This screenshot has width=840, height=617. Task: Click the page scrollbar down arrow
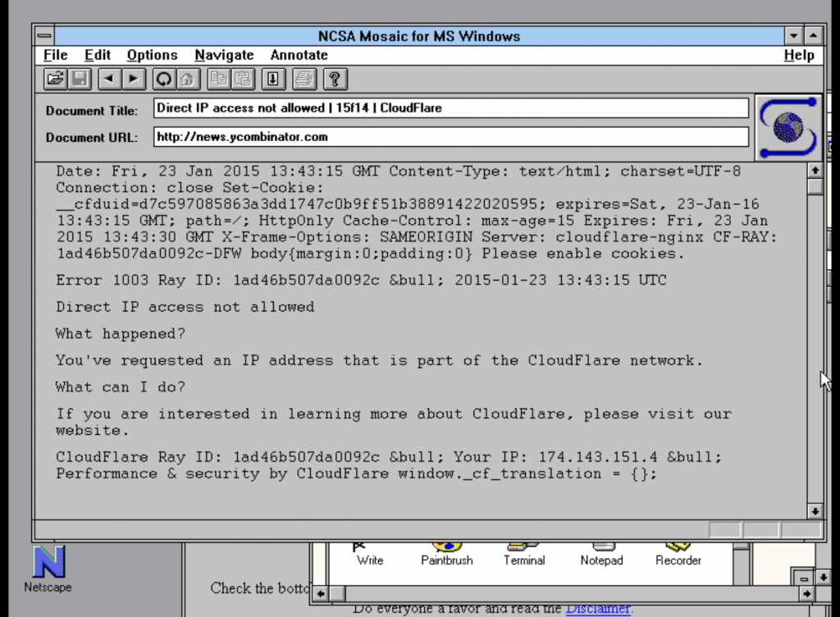coord(815,510)
